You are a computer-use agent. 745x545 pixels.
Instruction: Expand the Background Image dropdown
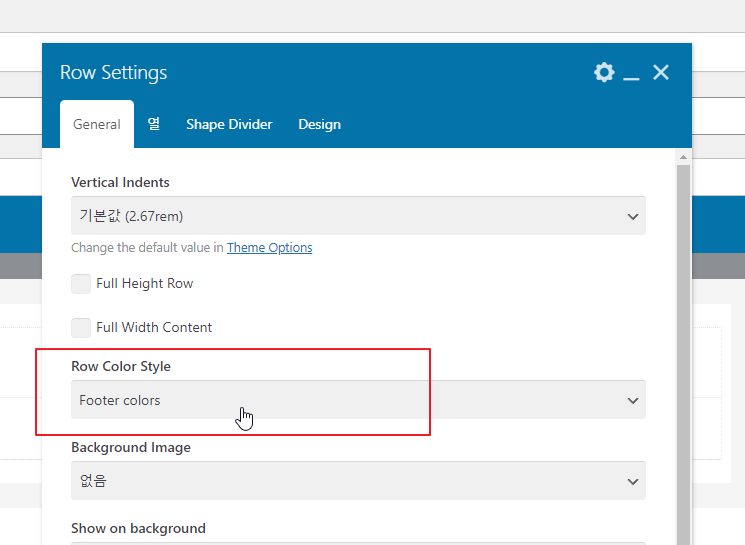coord(358,481)
